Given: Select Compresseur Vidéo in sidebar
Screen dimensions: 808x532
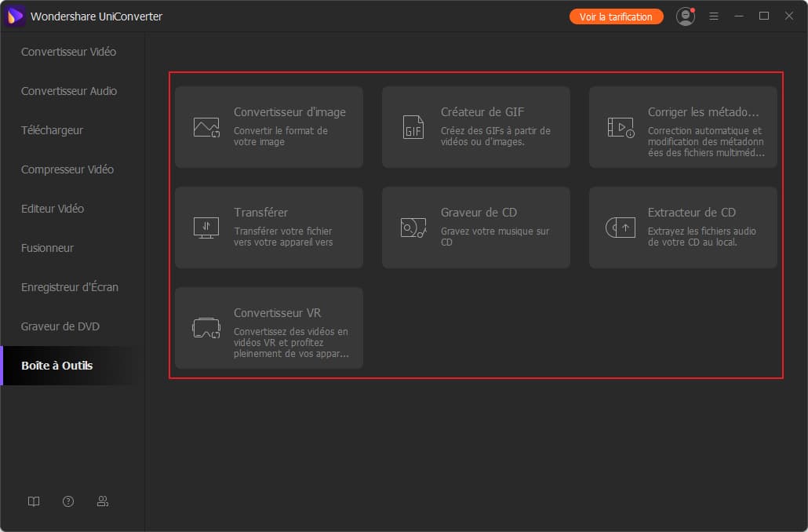Looking at the screenshot, I should click(x=67, y=169).
